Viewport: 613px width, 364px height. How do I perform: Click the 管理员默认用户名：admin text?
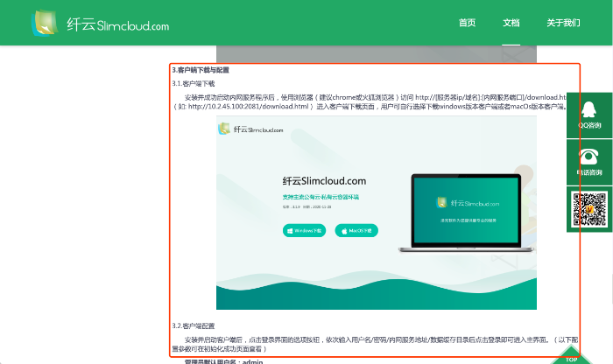click(223, 361)
